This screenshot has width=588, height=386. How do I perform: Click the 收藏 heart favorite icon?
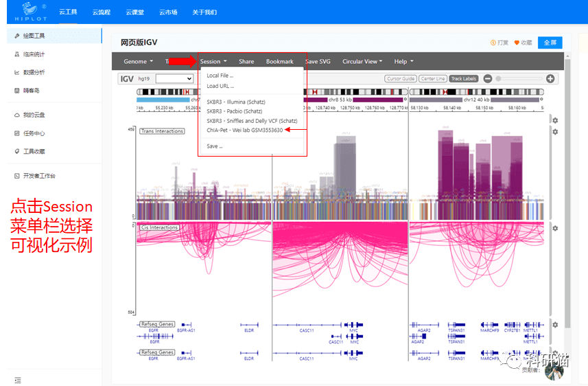517,43
